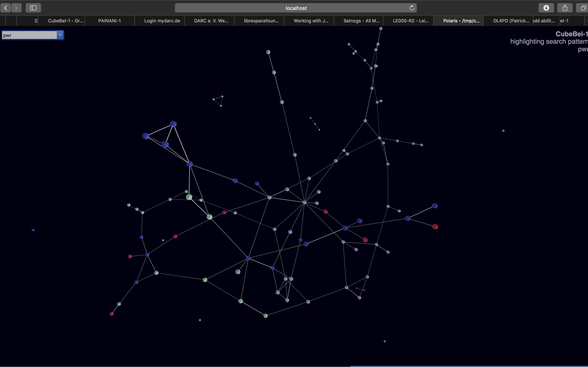This screenshot has width=588, height=367.
Task: Click the Polaris - /tmp/c... tab
Action: click(x=461, y=21)
